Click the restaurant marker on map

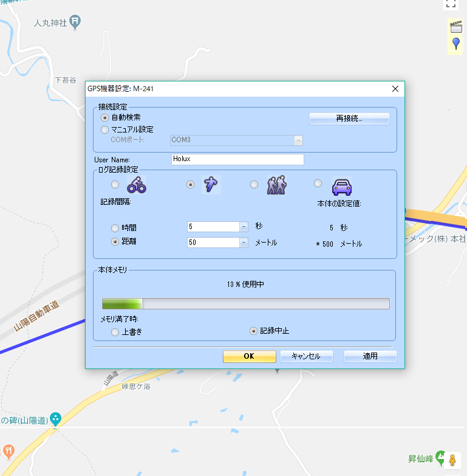tap(9, 452)
